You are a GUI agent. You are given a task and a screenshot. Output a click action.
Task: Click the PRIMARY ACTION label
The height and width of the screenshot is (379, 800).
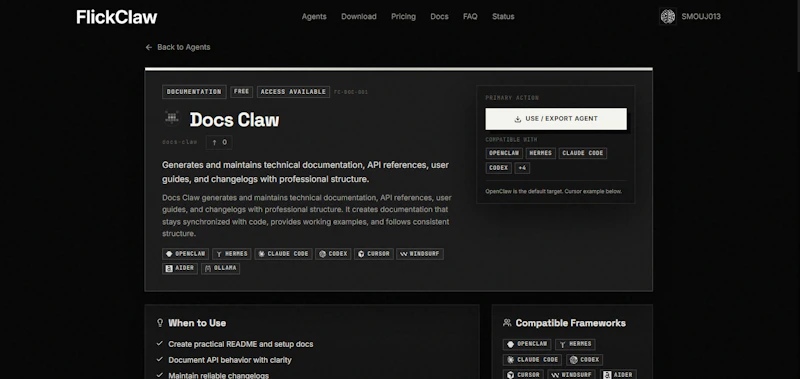512,97
